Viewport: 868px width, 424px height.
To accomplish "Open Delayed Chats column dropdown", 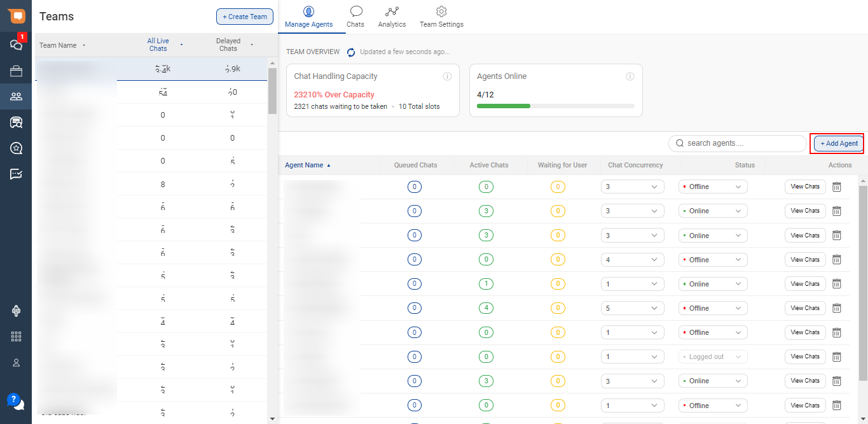I will tap(252, 45).
